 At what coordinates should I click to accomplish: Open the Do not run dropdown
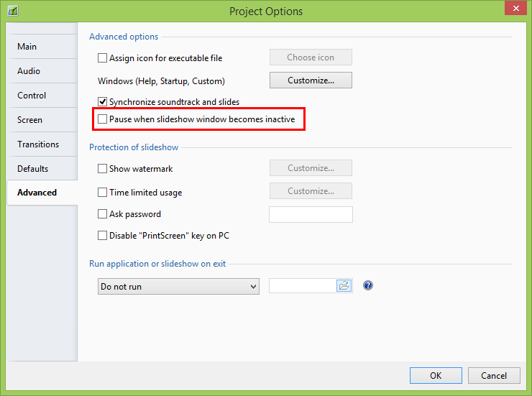178,287
